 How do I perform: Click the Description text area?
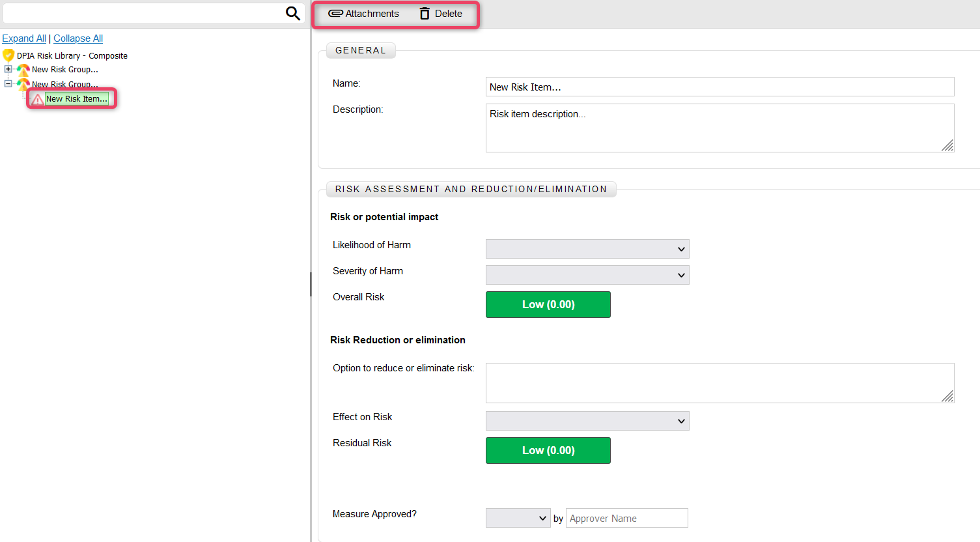click(x=720, y=128)
